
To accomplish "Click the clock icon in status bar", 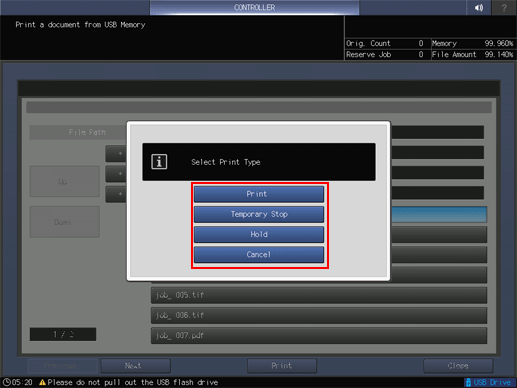I will (x=6, y=382).
